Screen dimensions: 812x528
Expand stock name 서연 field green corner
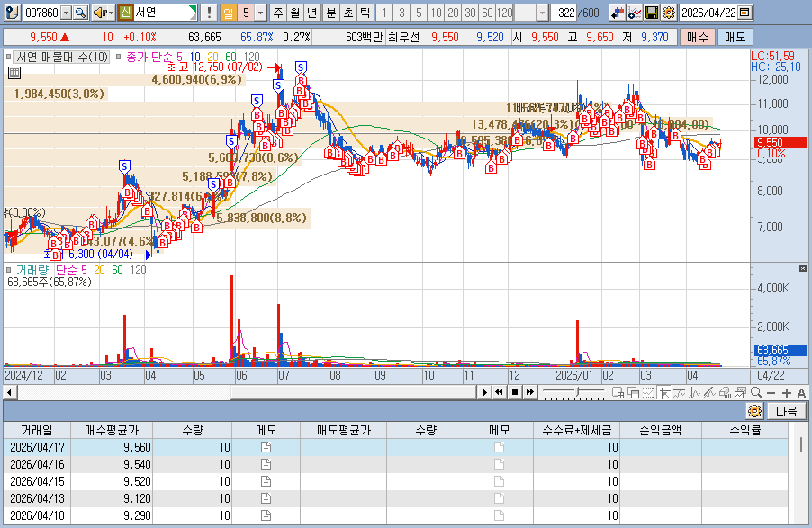pos(194,9)
